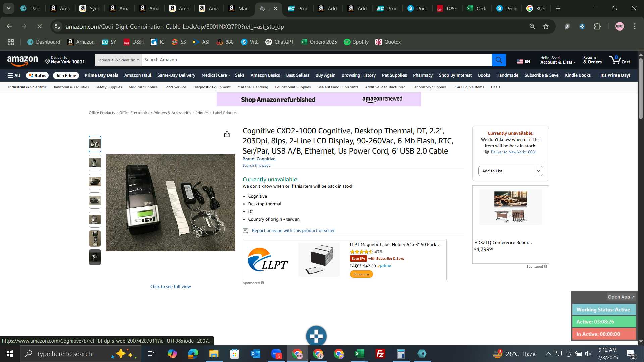Bookmark this page with the star icon

546,26
